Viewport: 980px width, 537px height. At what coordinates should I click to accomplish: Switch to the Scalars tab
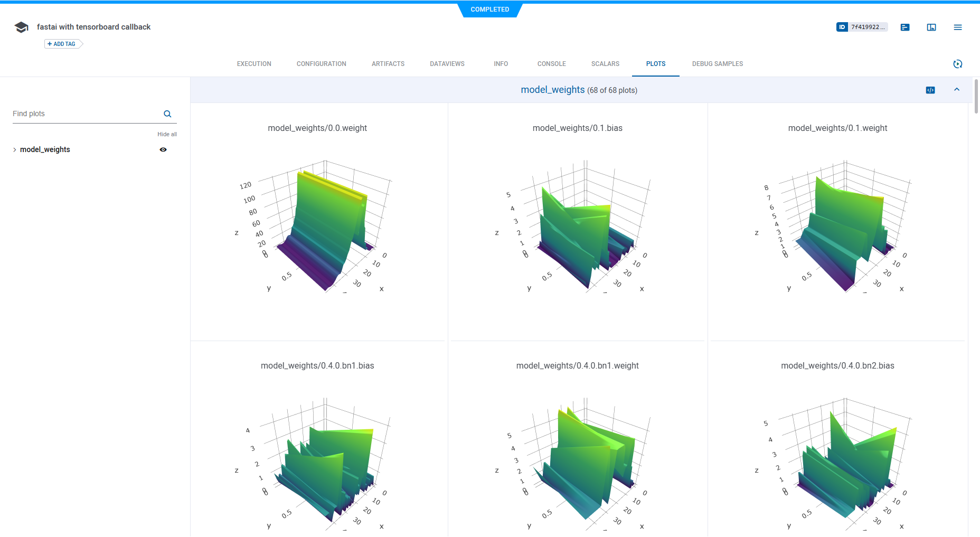[x=605, y=64]
